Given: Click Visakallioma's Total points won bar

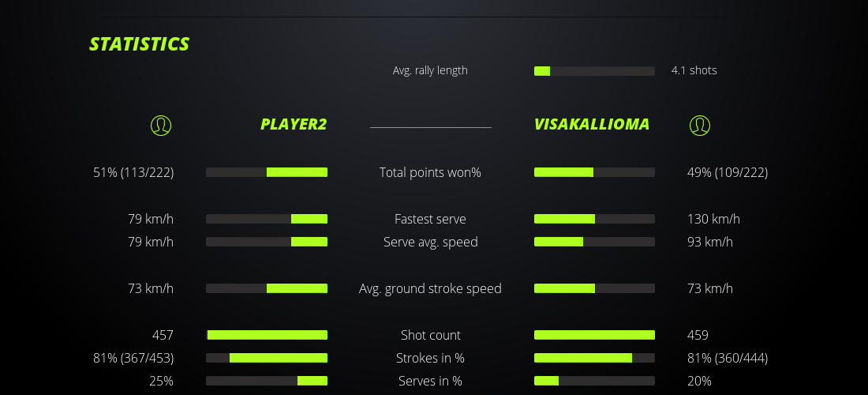Looking at the screenshot, I should coord(594,172).
